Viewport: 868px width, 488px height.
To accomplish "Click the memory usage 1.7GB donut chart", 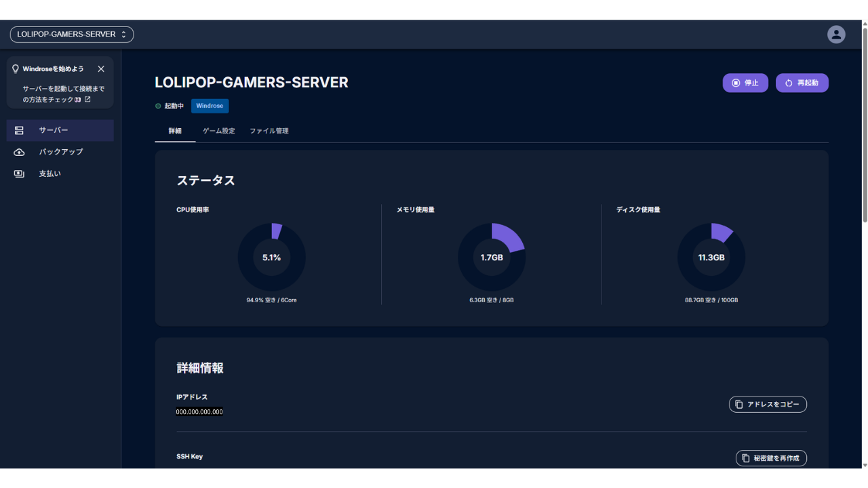I will coord(492,258).
